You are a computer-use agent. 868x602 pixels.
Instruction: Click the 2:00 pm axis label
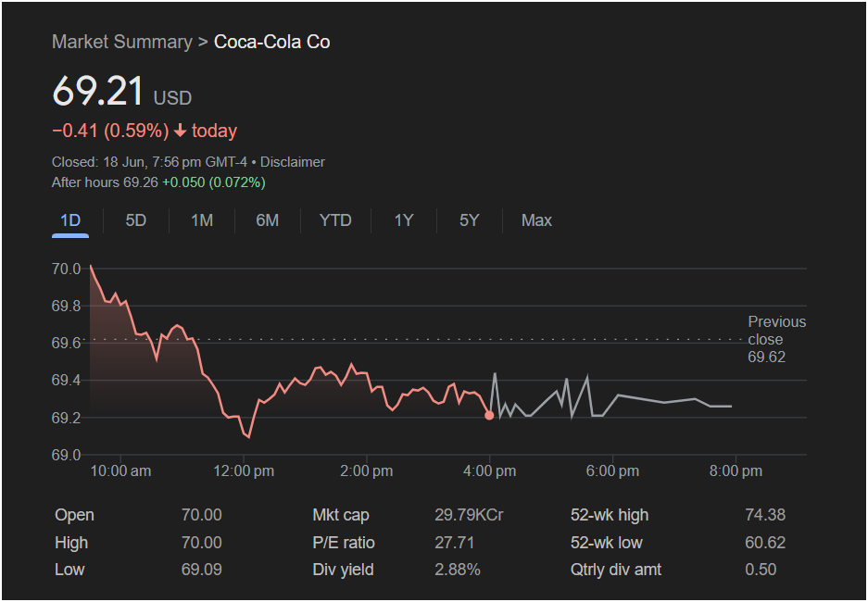tap(367, 471)
